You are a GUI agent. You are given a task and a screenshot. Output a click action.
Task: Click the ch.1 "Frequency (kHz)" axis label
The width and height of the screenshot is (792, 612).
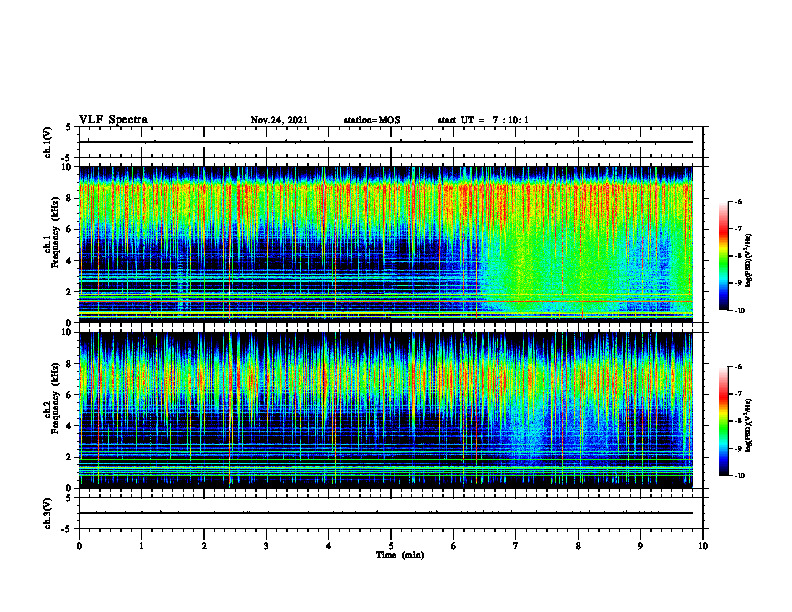55,232
